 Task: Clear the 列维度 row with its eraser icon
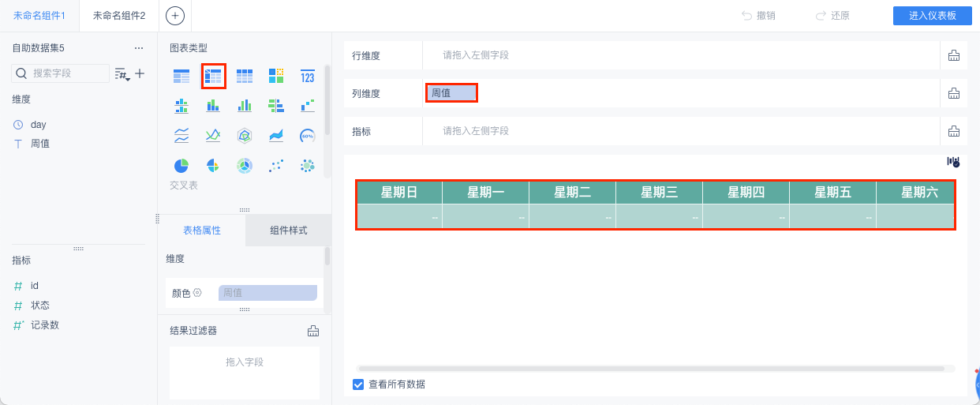(953, 93)
